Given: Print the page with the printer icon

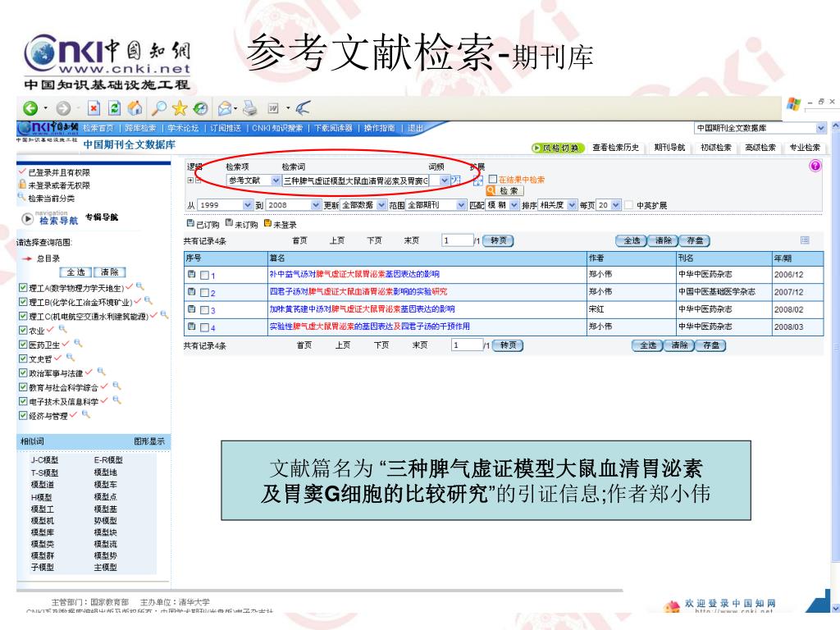Looking at the screenshot, I should [249, 109].
